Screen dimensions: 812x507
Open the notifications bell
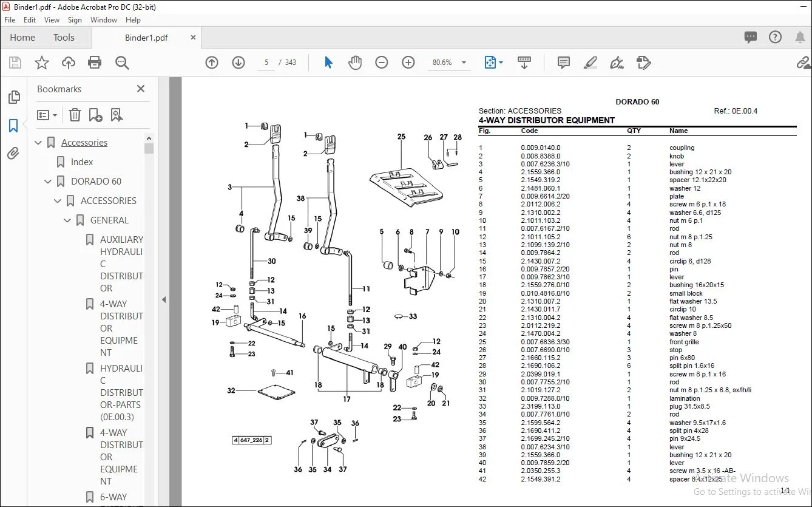[x=800, y=38]
